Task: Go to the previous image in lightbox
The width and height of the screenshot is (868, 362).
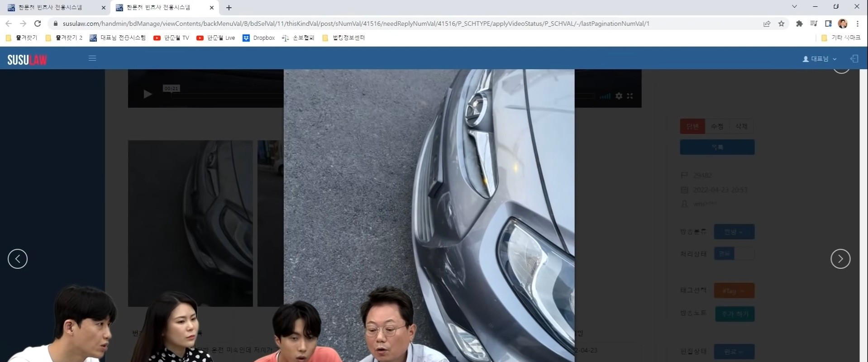Action: point(18,259)
